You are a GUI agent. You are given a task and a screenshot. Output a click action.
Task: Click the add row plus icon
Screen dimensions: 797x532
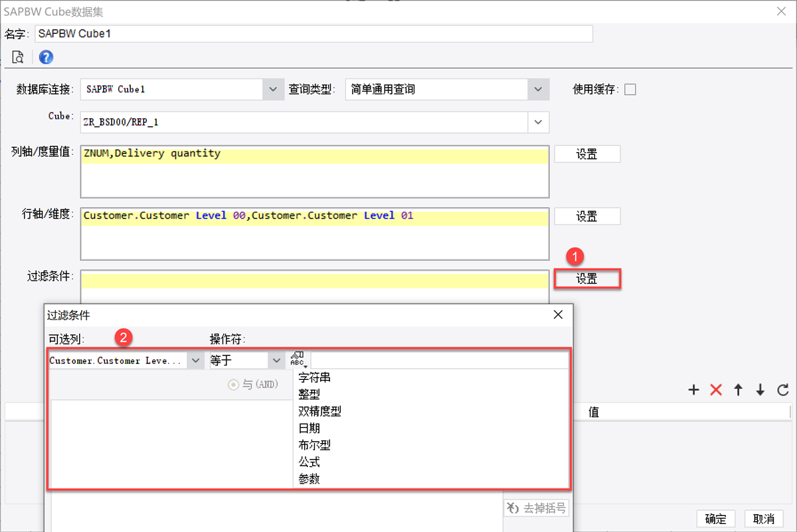(x=693, y=390)
